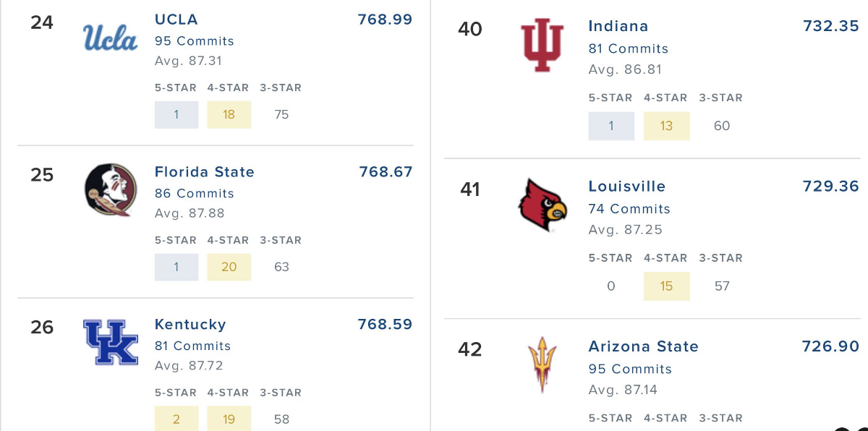Open the Indiana team name link
Viewport: 868px width, 431px height.
tap(618, 26)
